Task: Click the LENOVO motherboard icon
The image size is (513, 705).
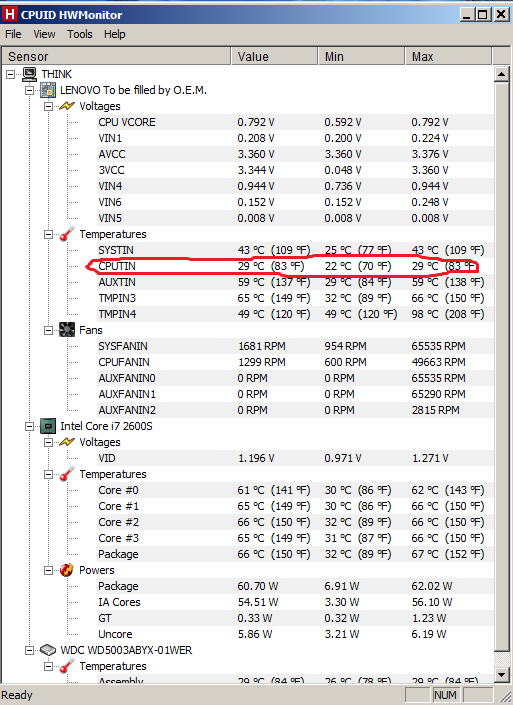Action: point(48,90)
